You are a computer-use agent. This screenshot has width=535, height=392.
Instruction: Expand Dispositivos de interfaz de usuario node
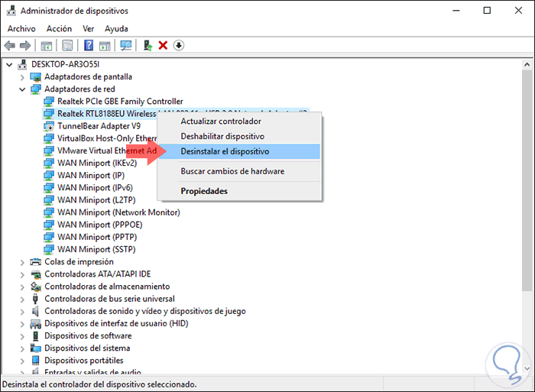tap(22, 324)
